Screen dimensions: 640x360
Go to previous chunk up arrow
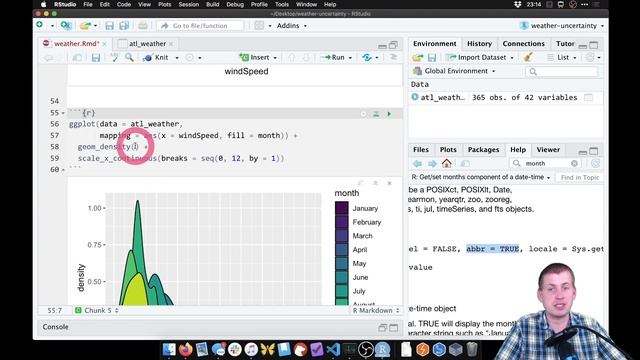[x=292, y=58]
